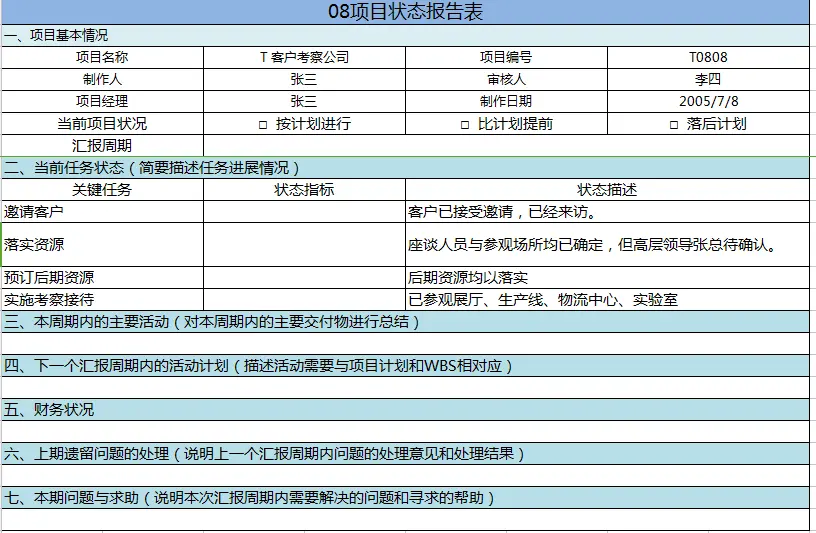The height and width of the screenshot is (533, 816).
Task: Select the 状态指标 column header
Action: [x=304, y=189]
